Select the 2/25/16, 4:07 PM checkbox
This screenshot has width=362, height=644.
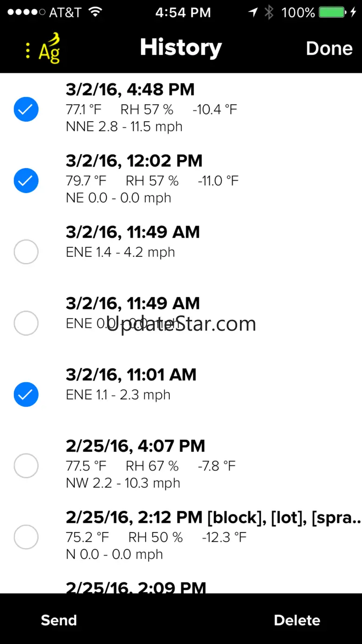26,466
